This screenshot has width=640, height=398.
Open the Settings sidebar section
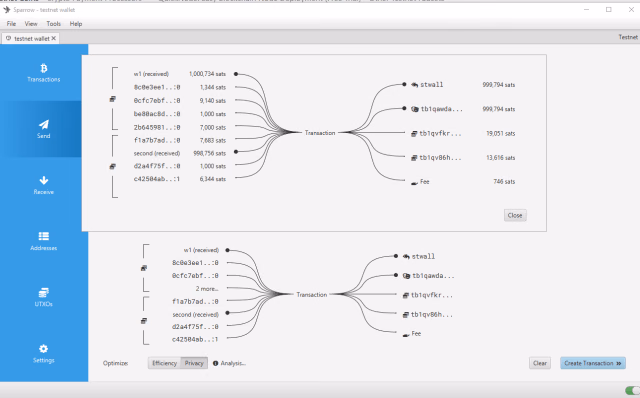[44, 354]
